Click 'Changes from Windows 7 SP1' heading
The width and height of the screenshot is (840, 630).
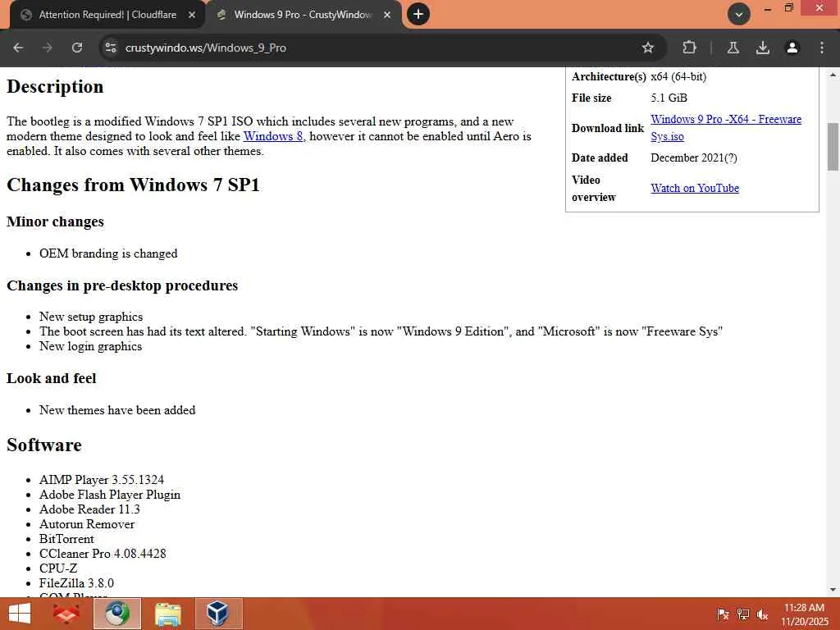(134, 185)
